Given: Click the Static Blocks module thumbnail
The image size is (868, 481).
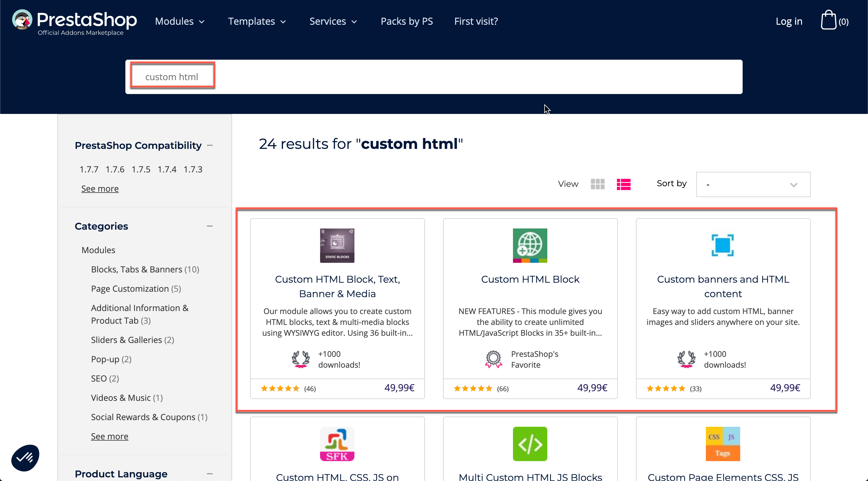Looking at the screenshot, I should click(x=337, y=245).
